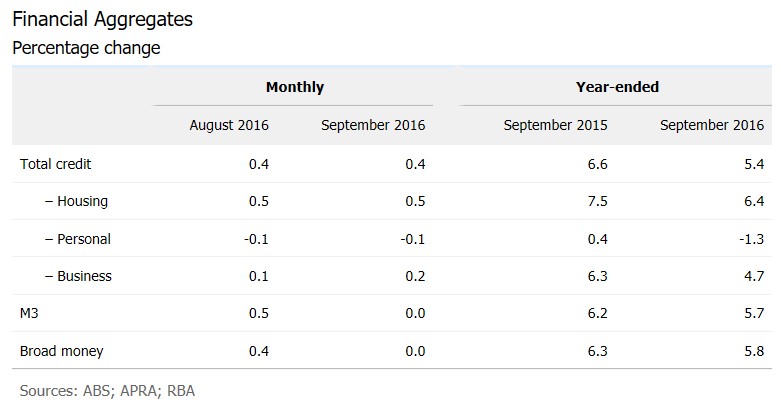
Task: Click Total credit's September 2015 value 6.6
Action: tap(597, 163)
